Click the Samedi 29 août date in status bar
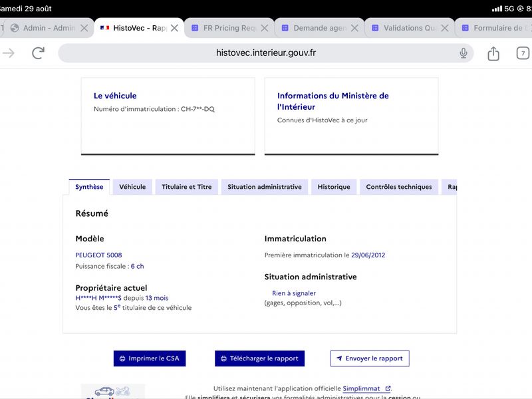This screenshot has width=532, height=399. coord(26,9)
